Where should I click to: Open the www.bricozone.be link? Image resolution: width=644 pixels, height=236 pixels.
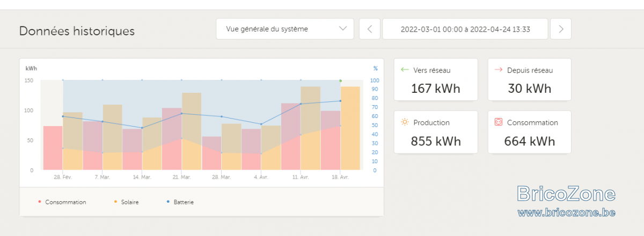click(566, 213)
